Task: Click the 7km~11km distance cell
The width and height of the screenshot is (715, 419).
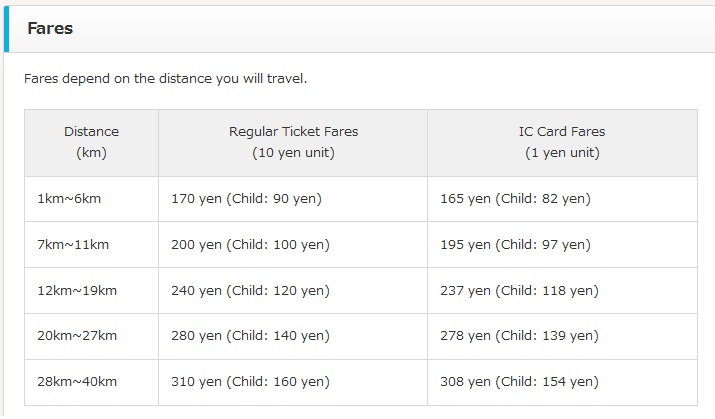Action: 73,245
